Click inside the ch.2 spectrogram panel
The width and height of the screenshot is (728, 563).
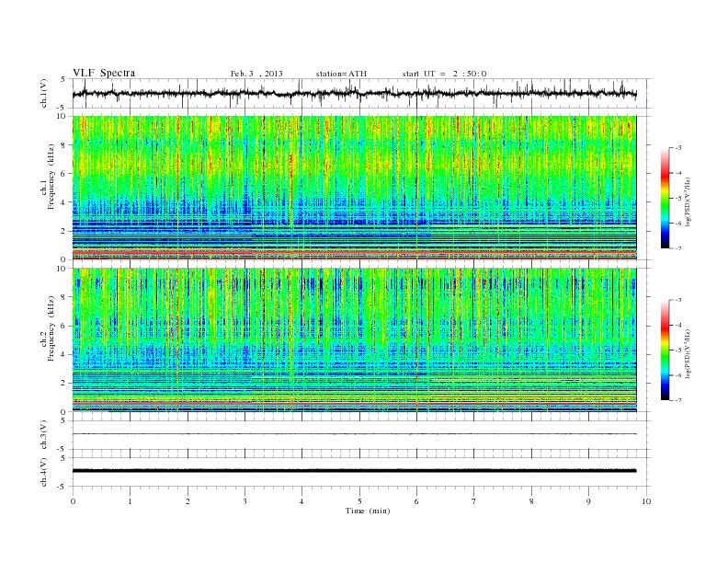pyautogui.click(x=354, y=339)
